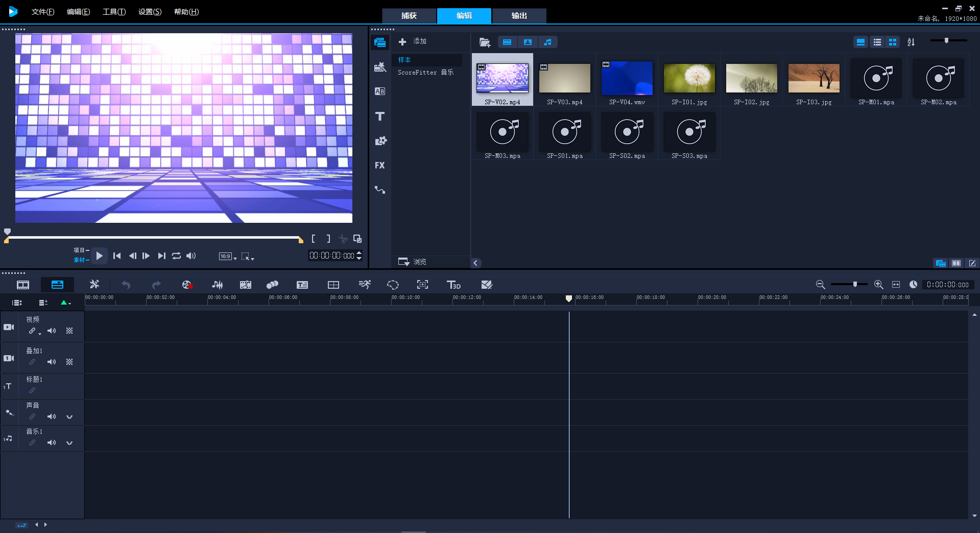Viewport: 980px width, 533px height.
Task: Collapse the library panel with left chevron
Action: click(475, 263)
